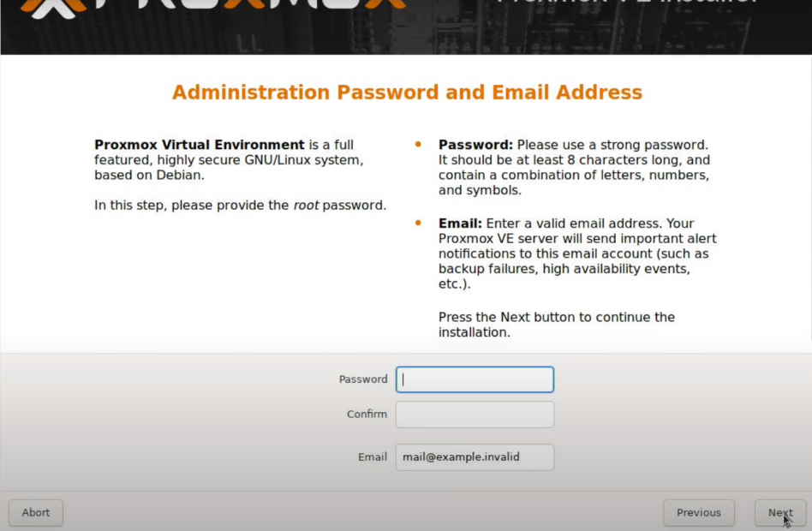Click the 'Press the Next button' paragraph
Image resolution: width=812 pixels, height=531 pixels.
556,325
